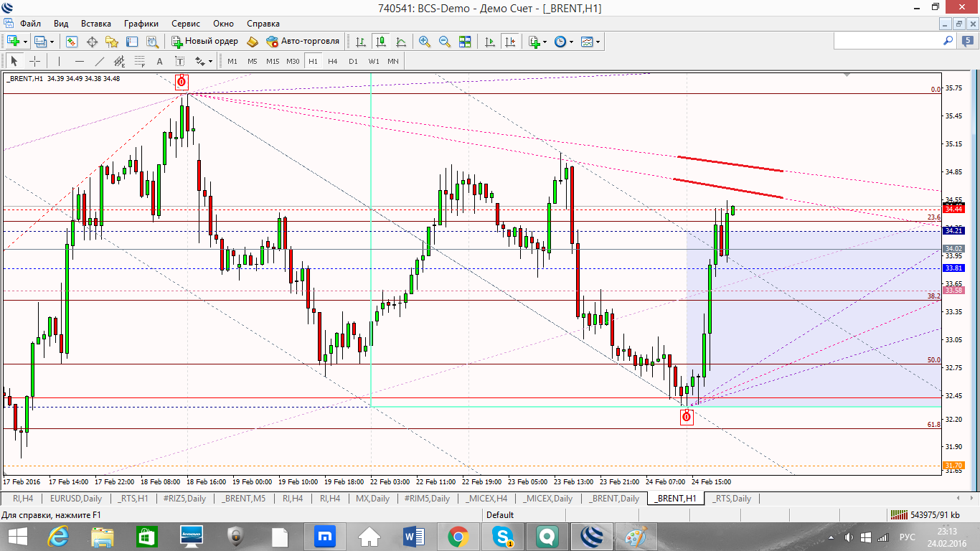Click the new chart icon
This screenshot has width=980, height=551.
tap(13, 42)
